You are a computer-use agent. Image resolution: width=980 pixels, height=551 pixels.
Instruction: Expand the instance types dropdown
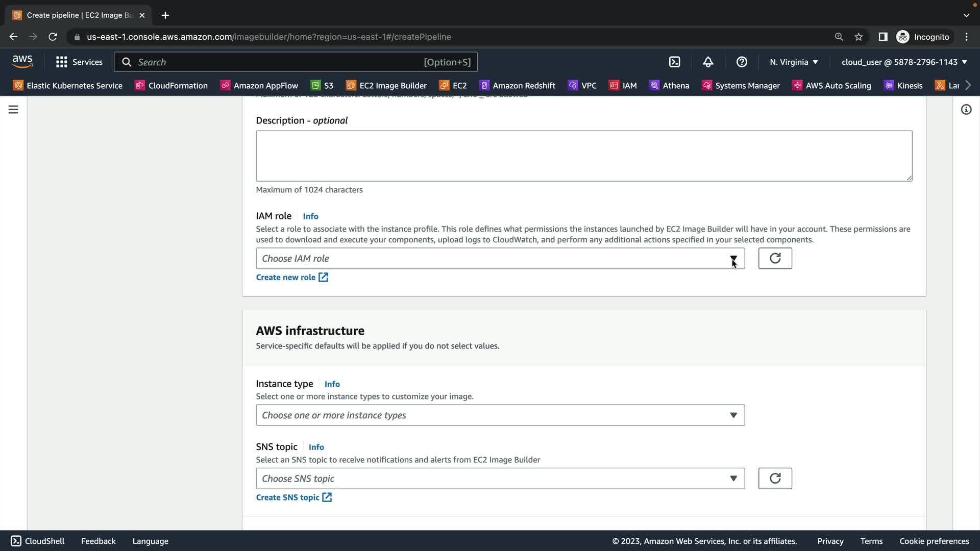500,415
